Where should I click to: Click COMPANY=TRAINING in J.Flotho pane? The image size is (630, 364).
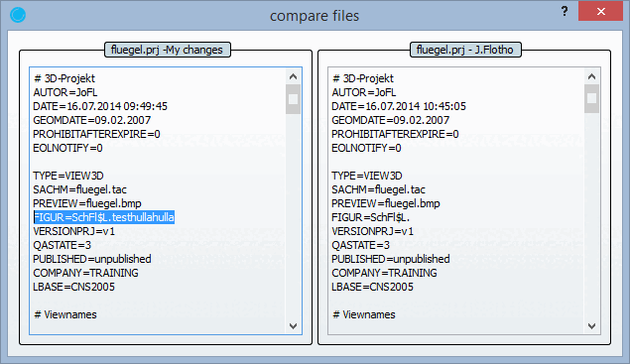coord(384,273)
